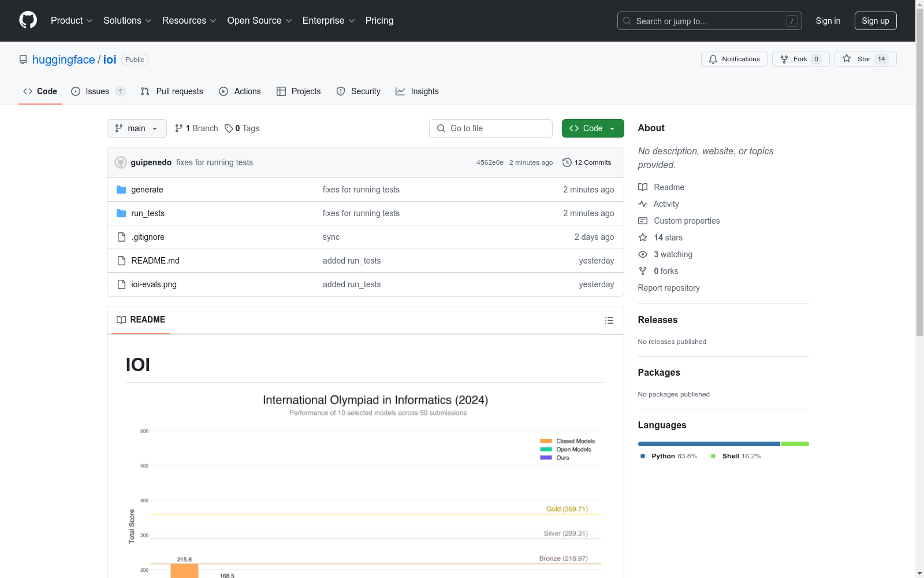Click Sign in
924x578 pixels.
(x=828, y=21)
